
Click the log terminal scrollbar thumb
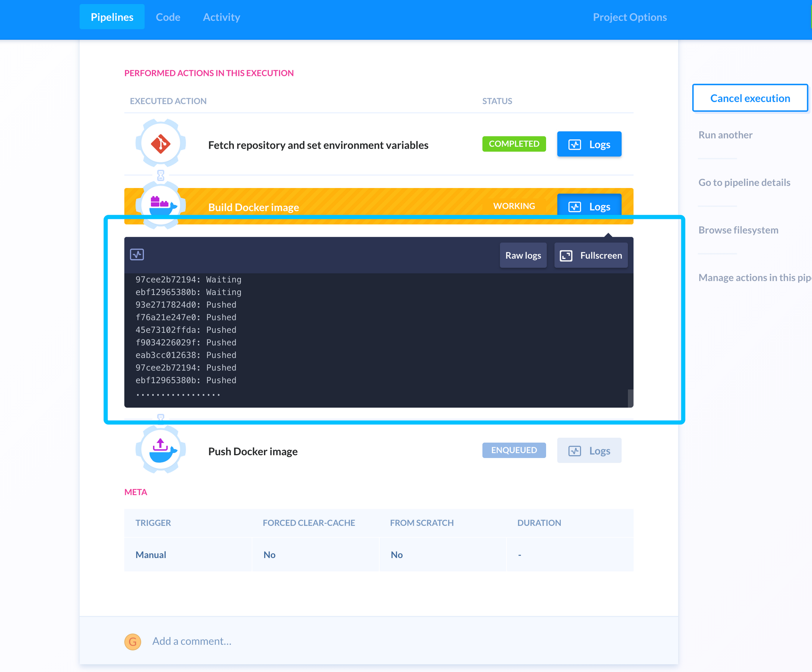[630, 398]
